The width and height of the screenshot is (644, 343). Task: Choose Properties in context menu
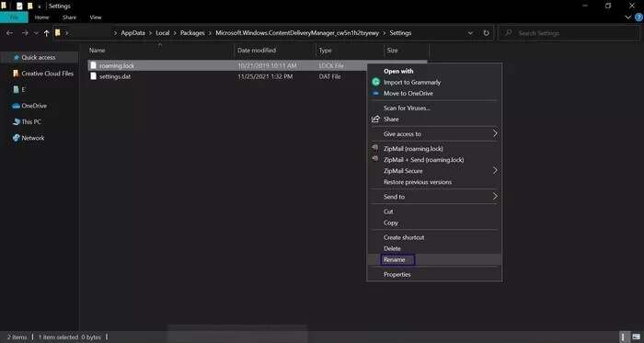pyautogui.click(x=433, y=274)
